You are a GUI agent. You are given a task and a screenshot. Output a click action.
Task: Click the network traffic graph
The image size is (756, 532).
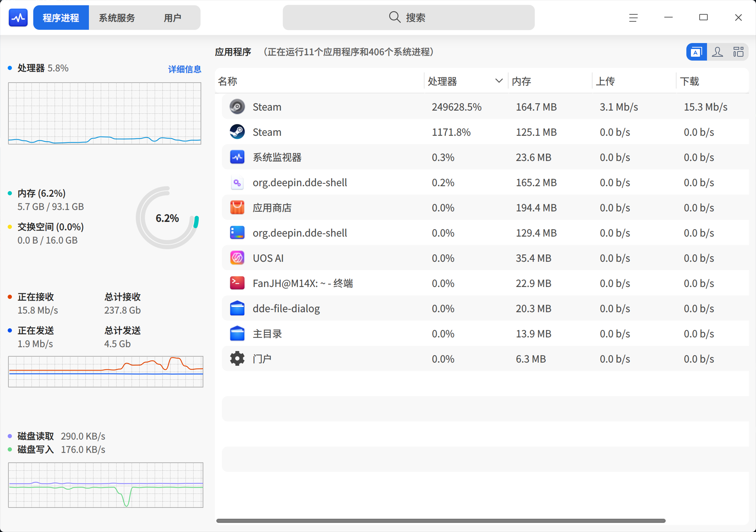[x=106, y=372]
